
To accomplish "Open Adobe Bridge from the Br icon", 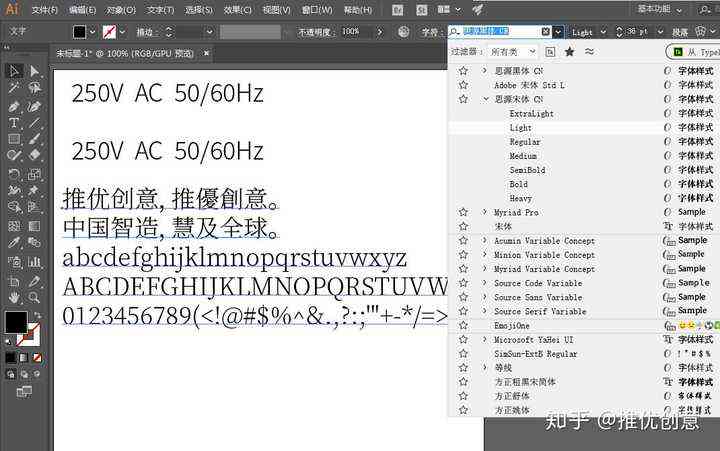I will pos(398,10).
